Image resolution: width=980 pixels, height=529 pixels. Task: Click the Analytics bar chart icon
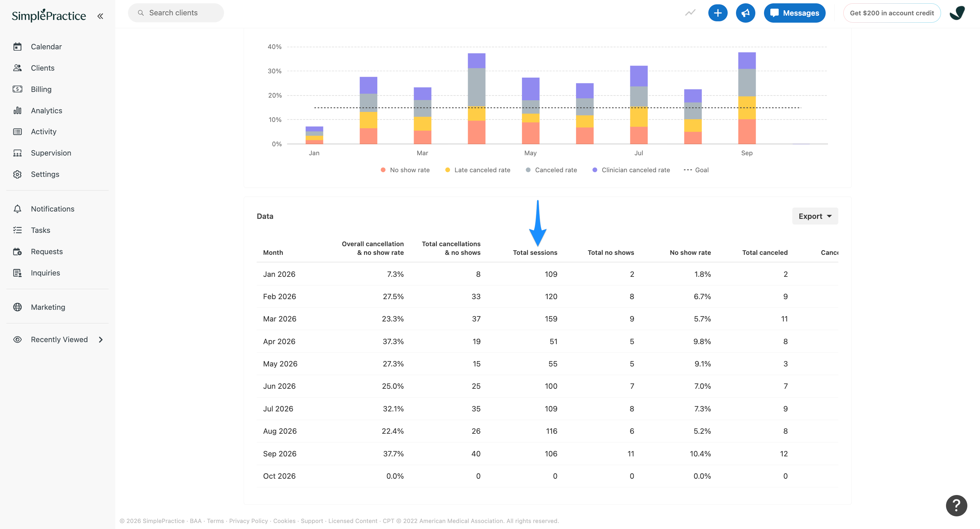click(x=17, y=111)
